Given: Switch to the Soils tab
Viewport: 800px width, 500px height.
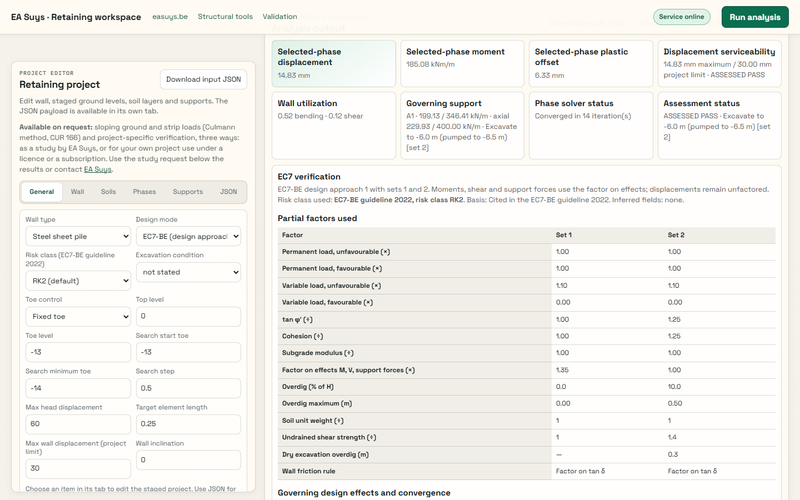Looking at the screenshot, I should coord(108,192).
